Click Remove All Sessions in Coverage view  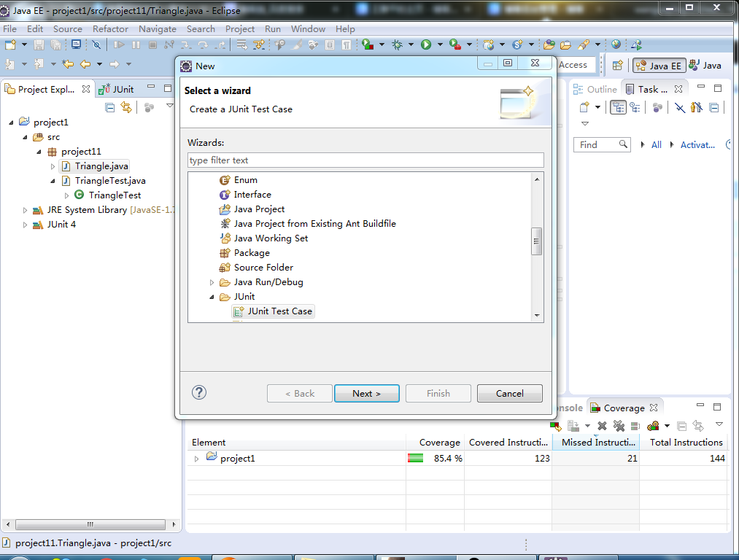619,426
